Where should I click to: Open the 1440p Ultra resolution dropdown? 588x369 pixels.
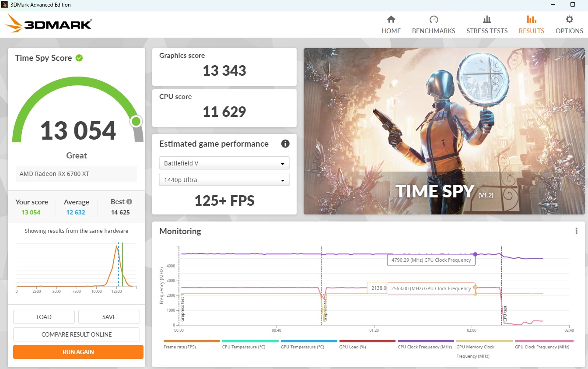(224, 179)
